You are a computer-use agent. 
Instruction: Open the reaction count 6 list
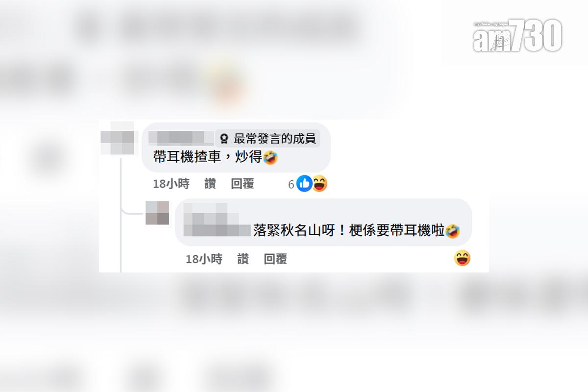point(291,184)
